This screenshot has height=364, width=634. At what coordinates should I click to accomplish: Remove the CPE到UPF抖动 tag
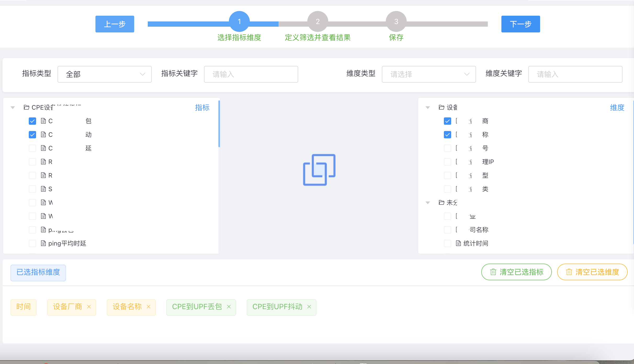point(309,307)
